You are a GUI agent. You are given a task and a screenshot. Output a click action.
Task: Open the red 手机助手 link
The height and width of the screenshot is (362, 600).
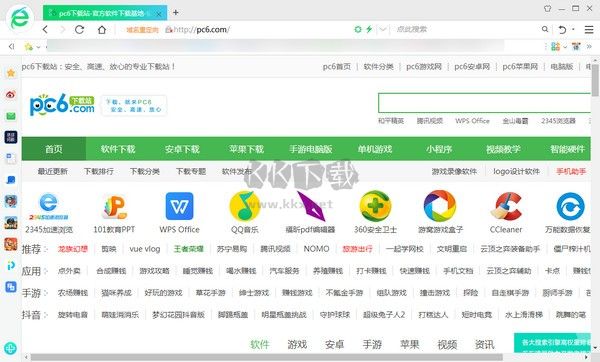click(571, 171)
